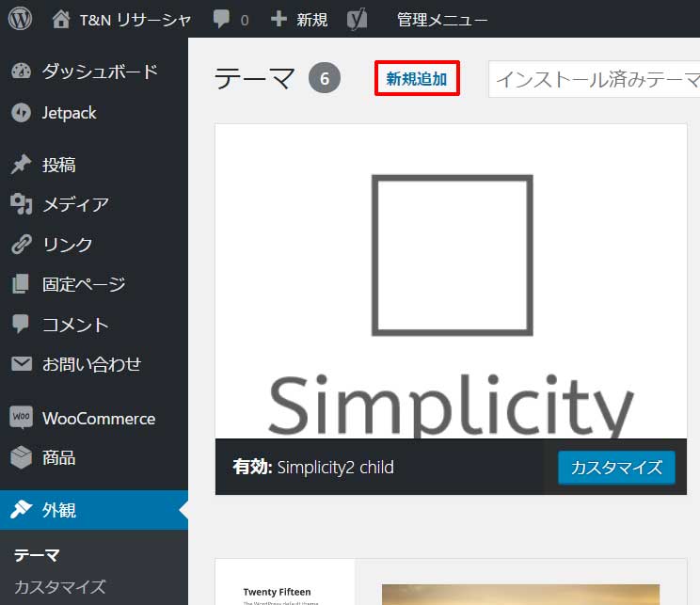Click the 新規追加 button
Viewport: 700px width, 605px height.
(x=417, y=79)
